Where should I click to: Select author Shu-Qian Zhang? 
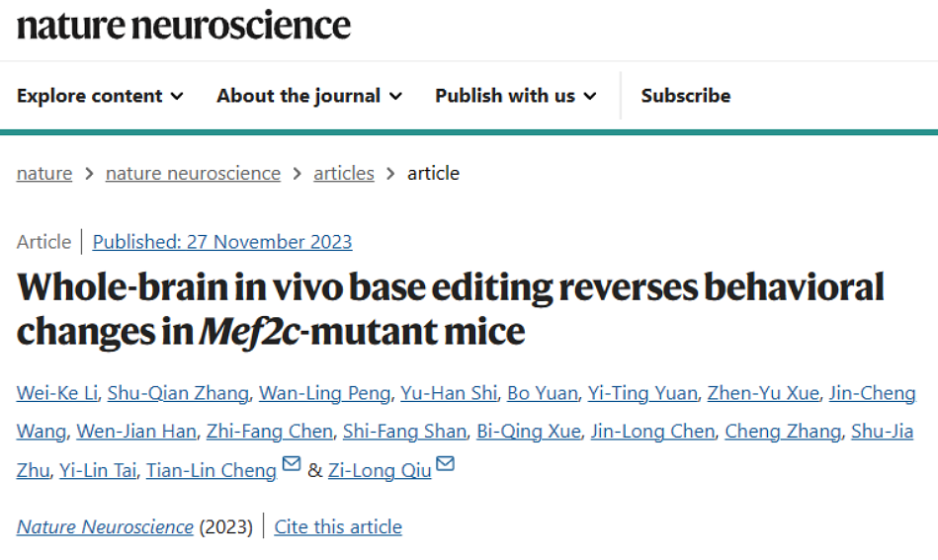coord(178,393)
